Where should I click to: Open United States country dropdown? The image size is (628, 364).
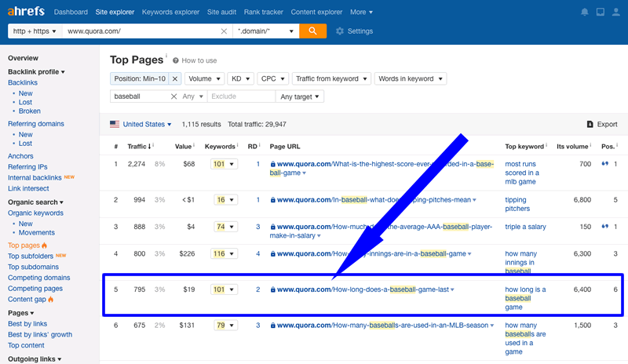(x=147, y=124)
